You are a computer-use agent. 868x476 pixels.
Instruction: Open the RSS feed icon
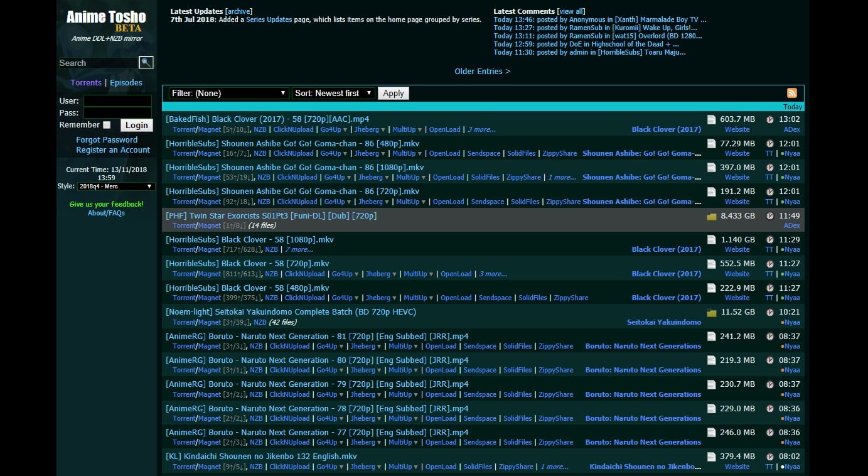click(791, 93)
